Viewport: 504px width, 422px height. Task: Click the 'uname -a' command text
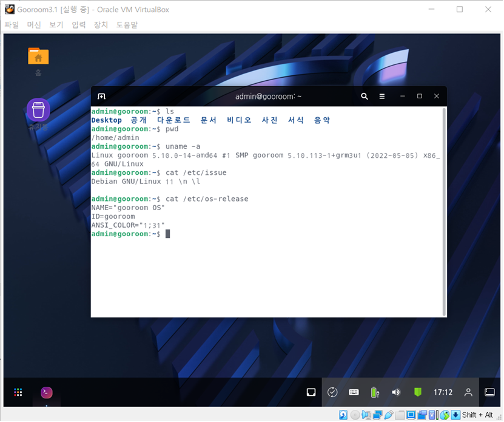click(x=183, y=147)
